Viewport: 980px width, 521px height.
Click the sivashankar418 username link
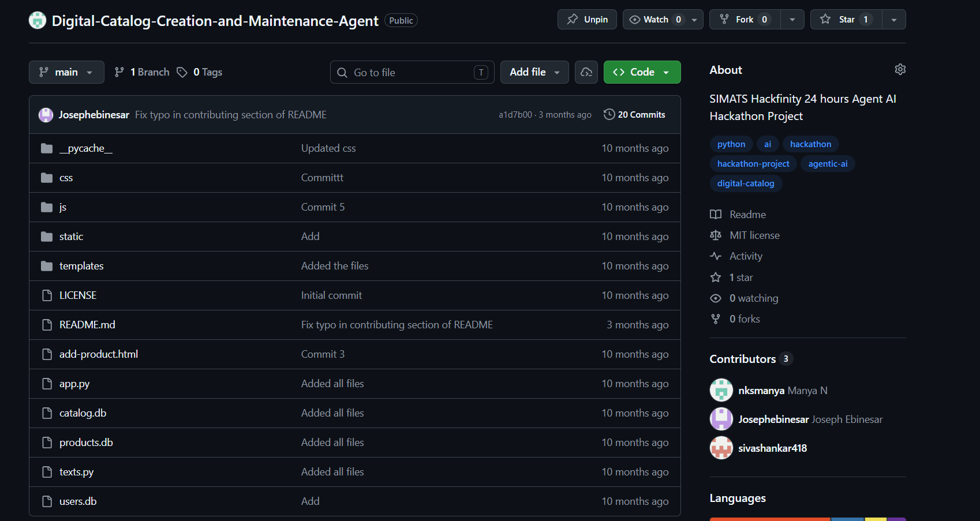click(x=773, y=448)
